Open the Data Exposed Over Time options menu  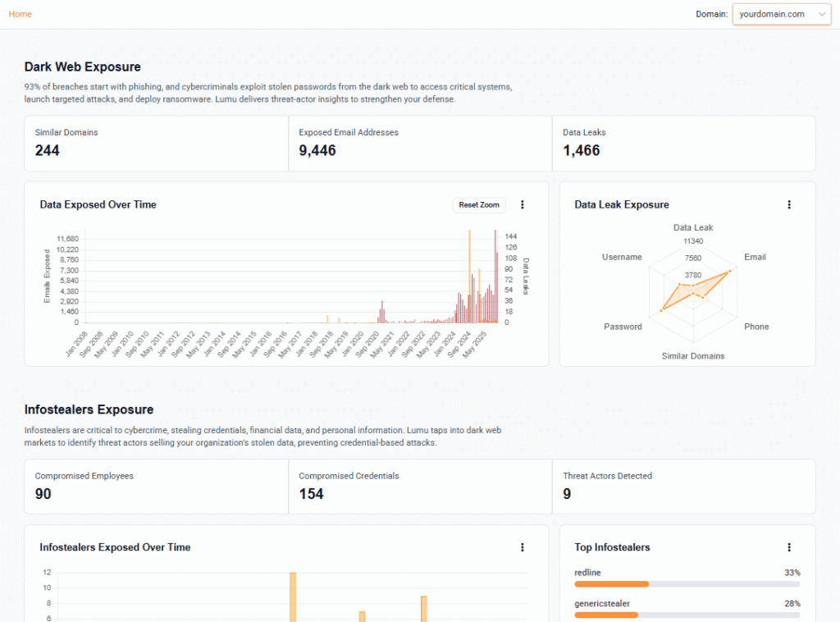click(x=523, y=205)
